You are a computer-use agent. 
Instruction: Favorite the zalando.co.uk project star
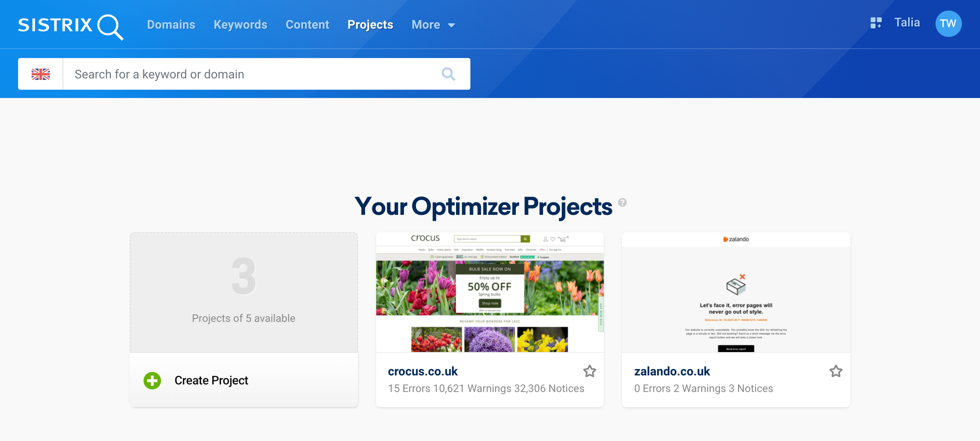click(x=836, y=371)
